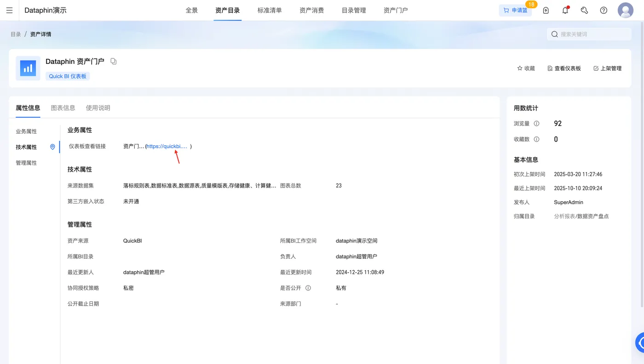This screenshot has width=644, height=364.
Task: Go back to 目录 in the breadcrumb
Action: [x=16, y=34]
